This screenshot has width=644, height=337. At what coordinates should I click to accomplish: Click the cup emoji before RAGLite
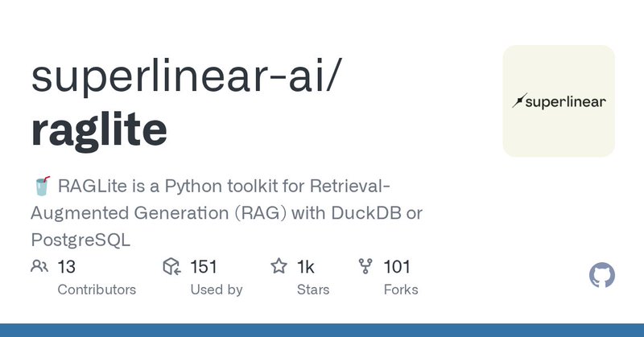point(41,187)
